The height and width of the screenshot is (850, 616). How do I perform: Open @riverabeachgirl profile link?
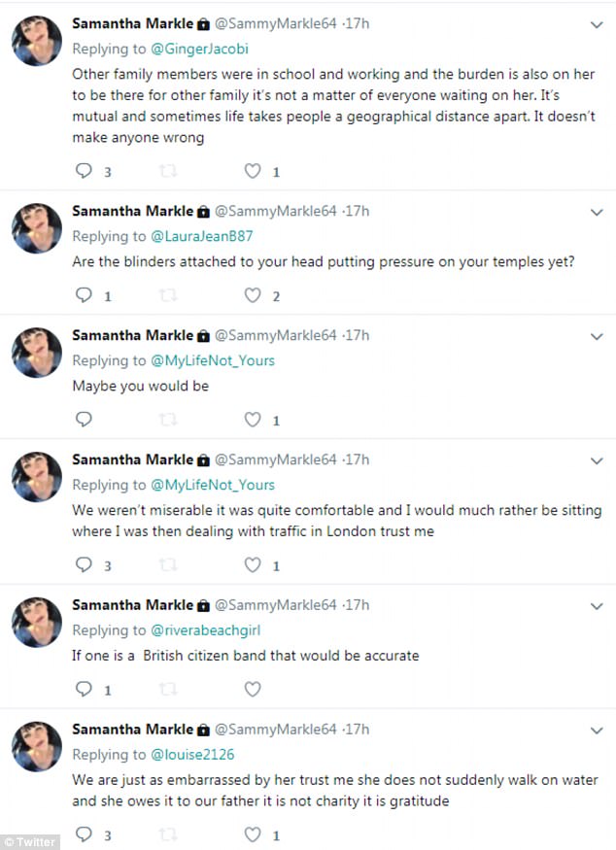[205, 630]
